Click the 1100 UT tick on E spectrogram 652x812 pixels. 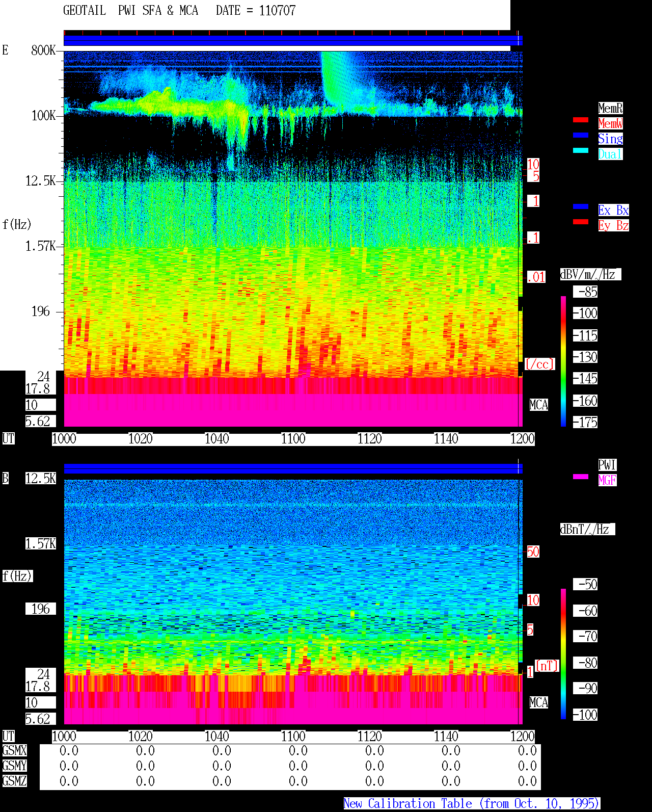[x=293, y=439]
